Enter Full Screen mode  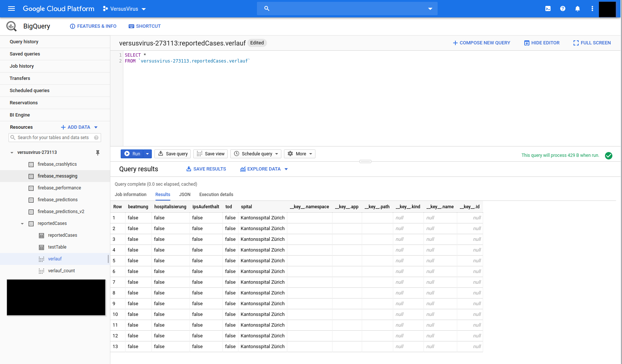coord(592,43)
